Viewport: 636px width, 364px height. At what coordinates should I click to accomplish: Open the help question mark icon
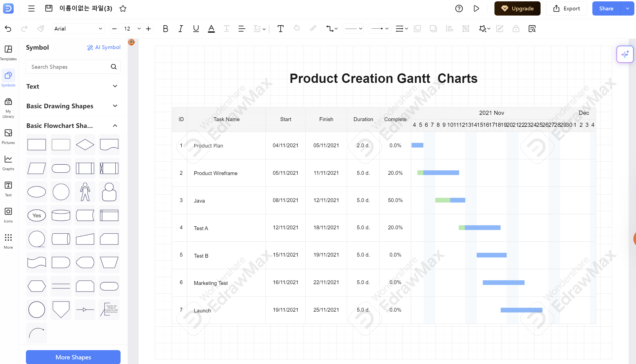[459, 8]
